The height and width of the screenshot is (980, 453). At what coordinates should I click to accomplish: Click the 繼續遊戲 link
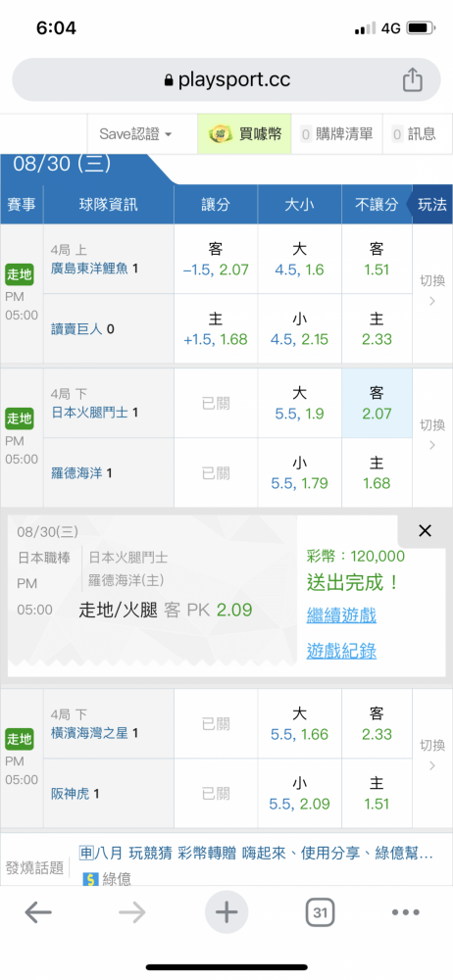pyautogui.click(x=341, y=615)
